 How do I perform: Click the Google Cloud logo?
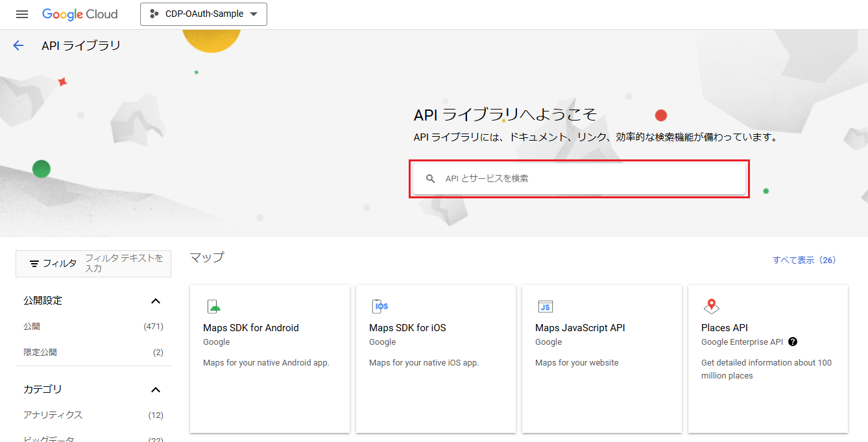click(x=80, y=14)
